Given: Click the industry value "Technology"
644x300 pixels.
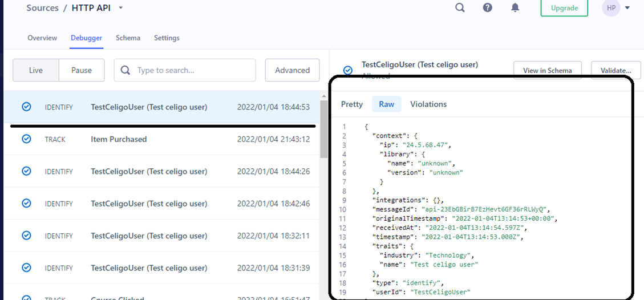Looking at the screenshot, I should pos(449,256).
